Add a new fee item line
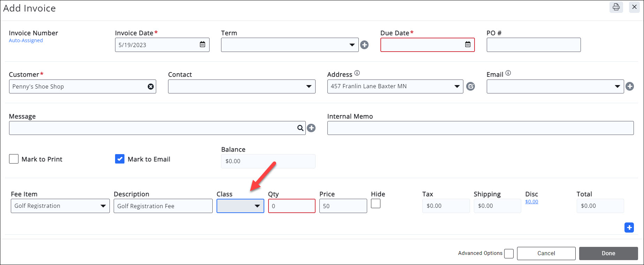 [x=629, y=228]
